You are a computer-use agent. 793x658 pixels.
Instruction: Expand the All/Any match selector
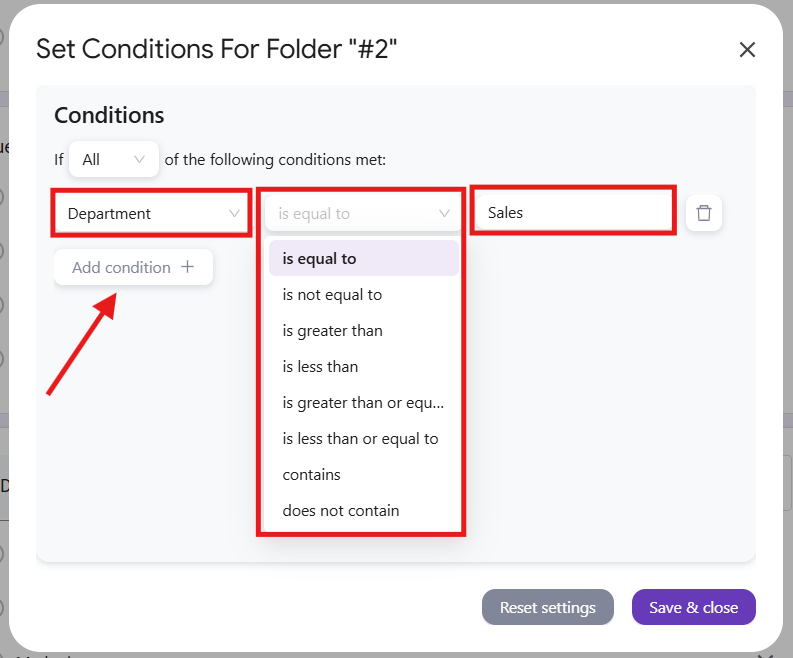click(113, 159)
